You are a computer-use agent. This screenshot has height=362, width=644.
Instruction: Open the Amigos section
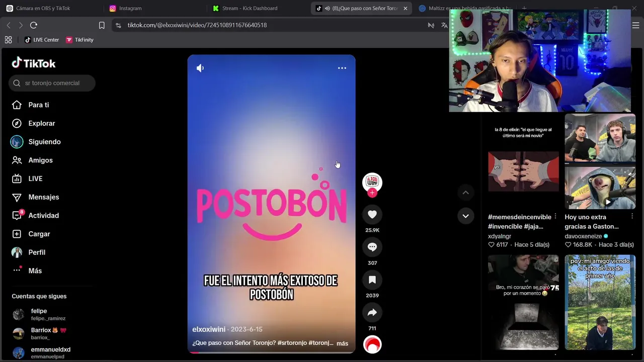[32, 160]
